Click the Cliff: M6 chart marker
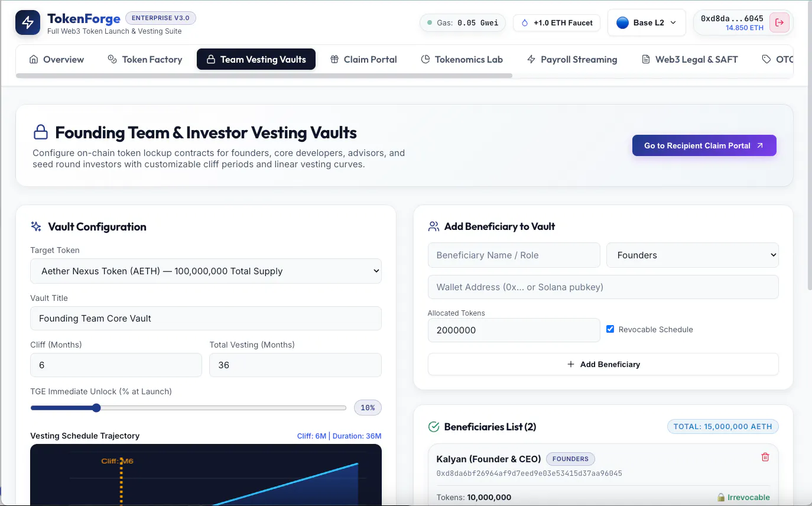This screenshot has height=506, width=812. coord(117,461)
